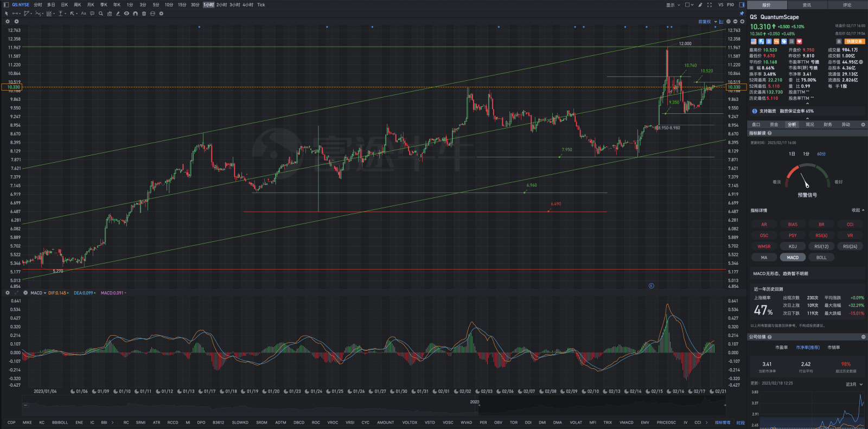Switch to the 资讯 tab

[807, 5]
